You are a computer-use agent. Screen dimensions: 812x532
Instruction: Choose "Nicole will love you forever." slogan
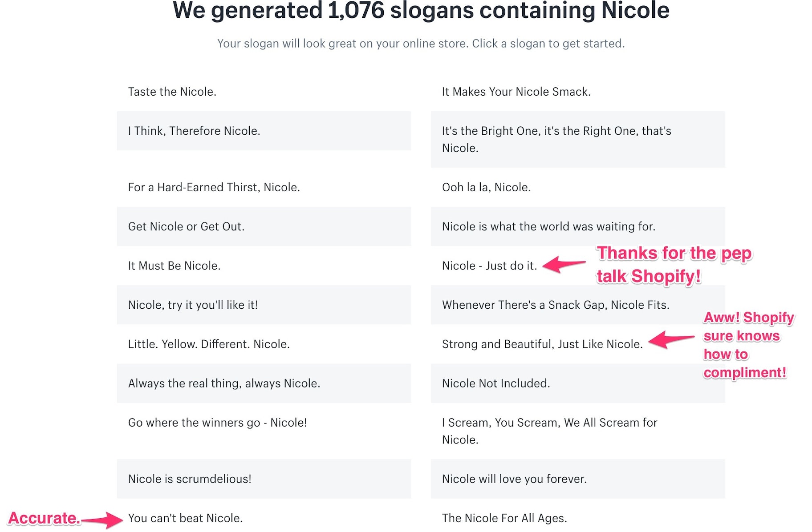click(x=514, y=479)
